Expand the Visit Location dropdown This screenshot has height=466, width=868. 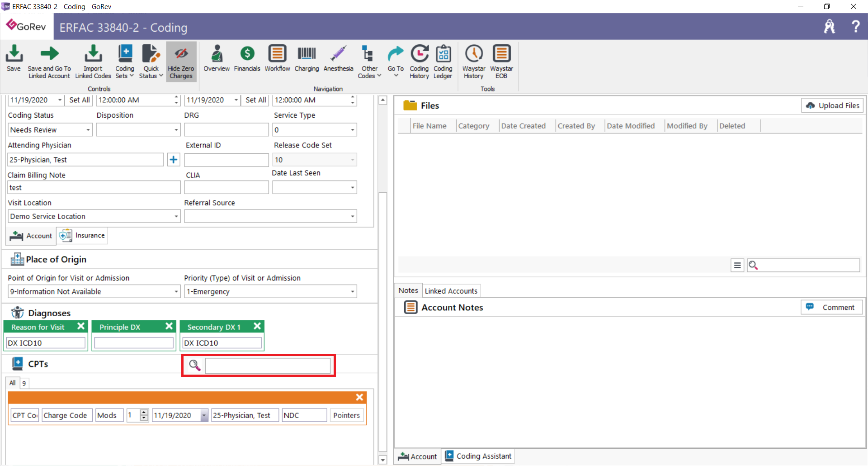tap(176, 216)
